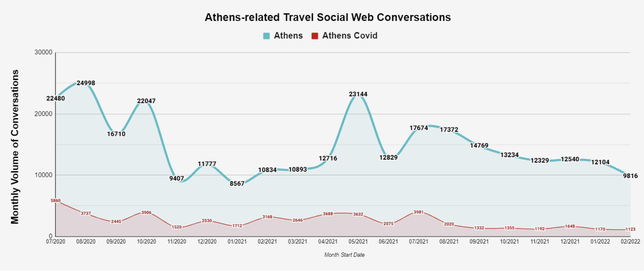The width and height of the screenshot is (644, 272).
Task: Select the Athens Covid legend label
Action: [x=349, y=36]
